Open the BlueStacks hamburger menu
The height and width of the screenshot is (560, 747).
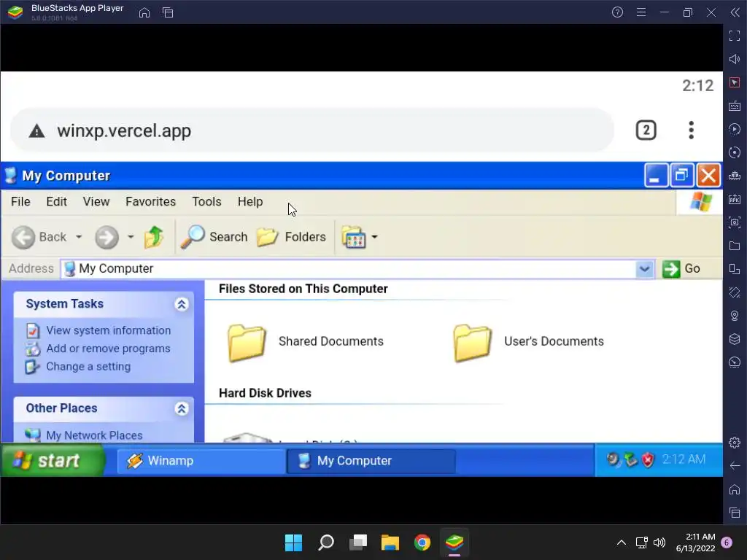point(641,12)
